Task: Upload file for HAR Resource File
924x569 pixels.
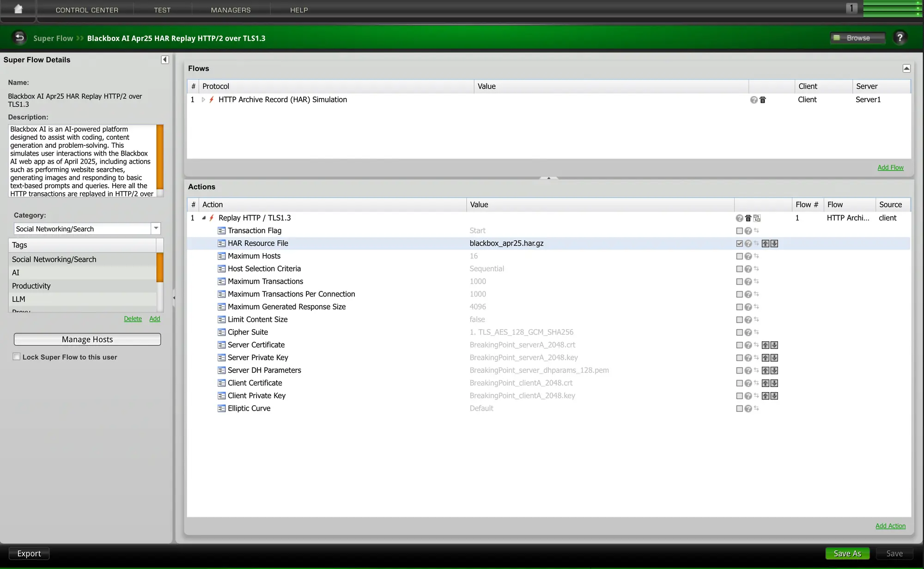Action: 766,243
